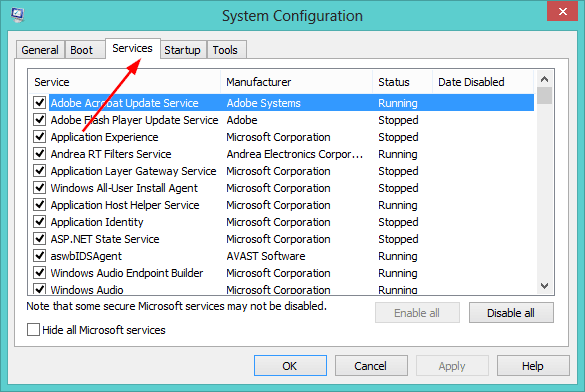The width and height of the screenshot is (585, 392).
Task: Click Stopped status of Application Identity
Action: (x=398, y=222)
